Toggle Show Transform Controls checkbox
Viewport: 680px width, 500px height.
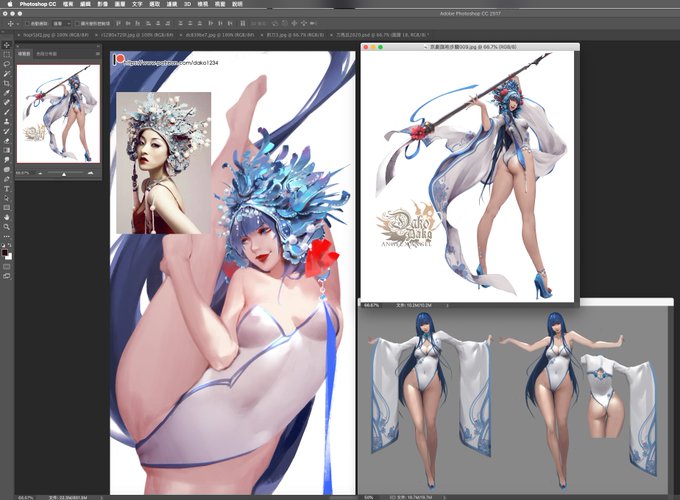tap(77, 23)
